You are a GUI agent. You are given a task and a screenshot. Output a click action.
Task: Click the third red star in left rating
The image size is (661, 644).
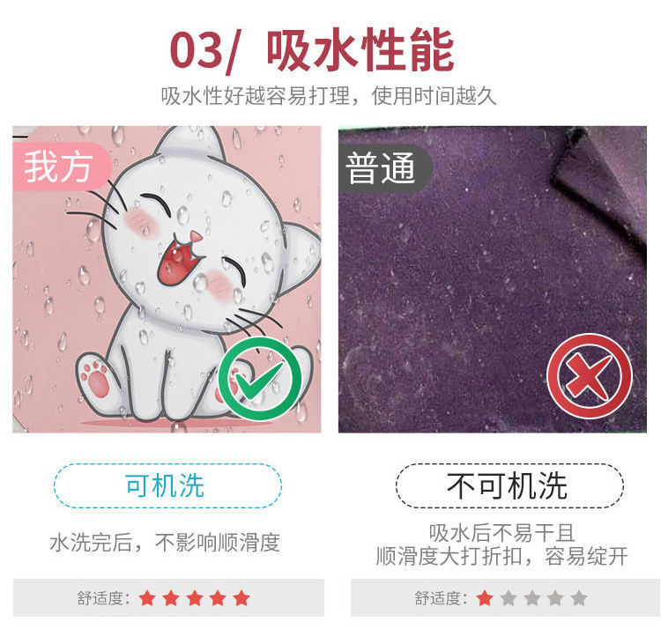pyautogui.click(x=195, y=597)
